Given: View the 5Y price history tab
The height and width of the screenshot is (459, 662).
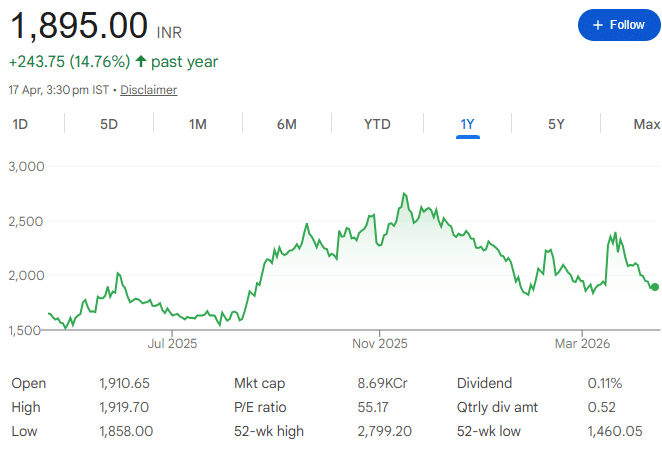Looking at the screenshot, I should [556, 124].
